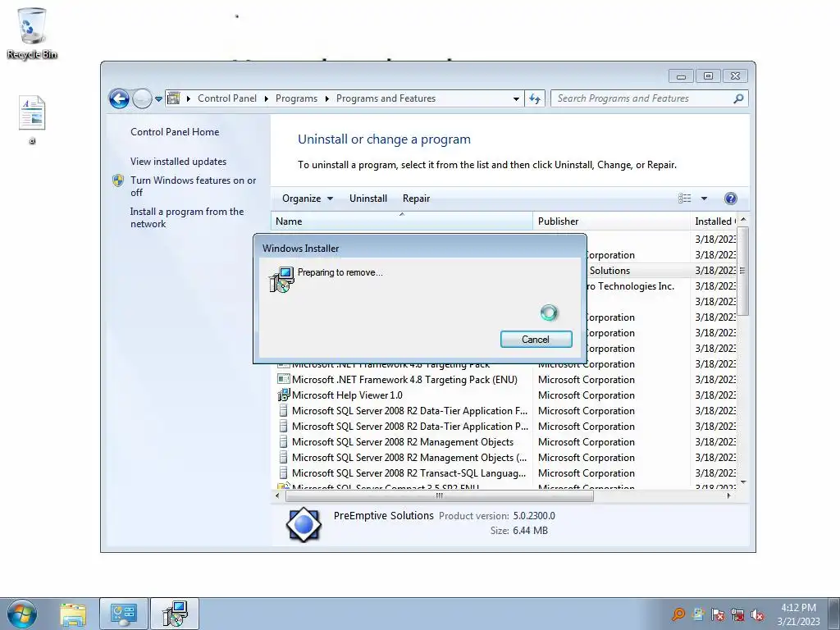The width and height of the screenshot is (840, 630).
Task: Click Uninstall in the toolbar
Action: [x=368, y=199]
